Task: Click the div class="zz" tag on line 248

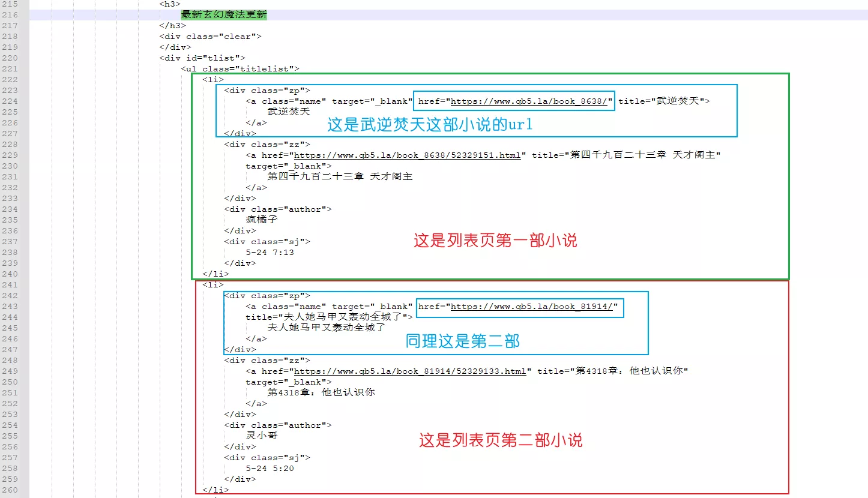Action: coord(267,361)
